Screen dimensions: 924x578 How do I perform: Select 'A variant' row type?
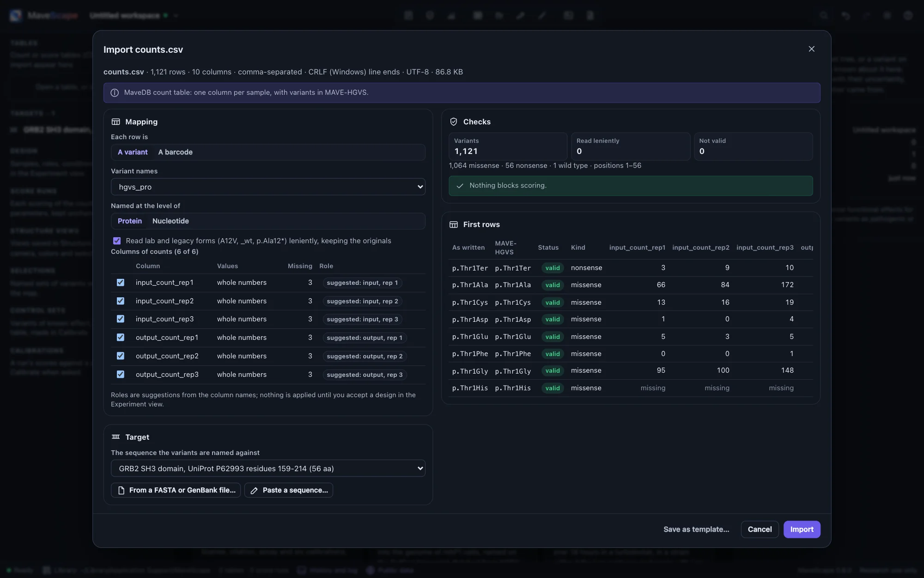tap(133, 152)
